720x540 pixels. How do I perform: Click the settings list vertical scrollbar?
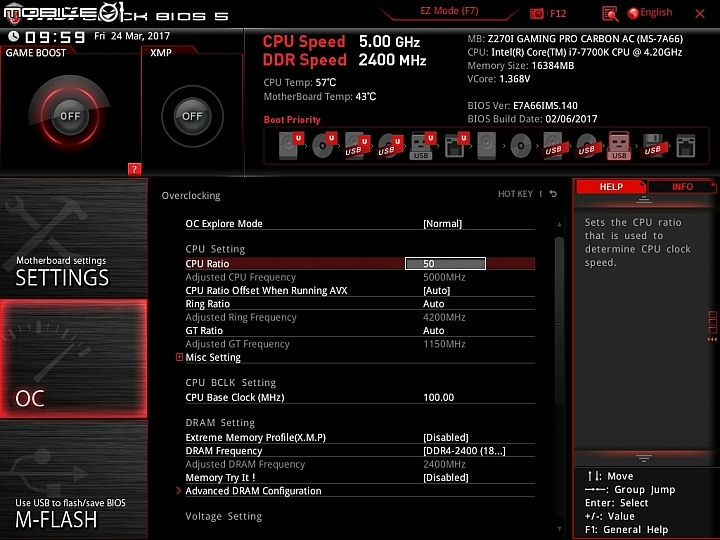click(x=559, y=321)
